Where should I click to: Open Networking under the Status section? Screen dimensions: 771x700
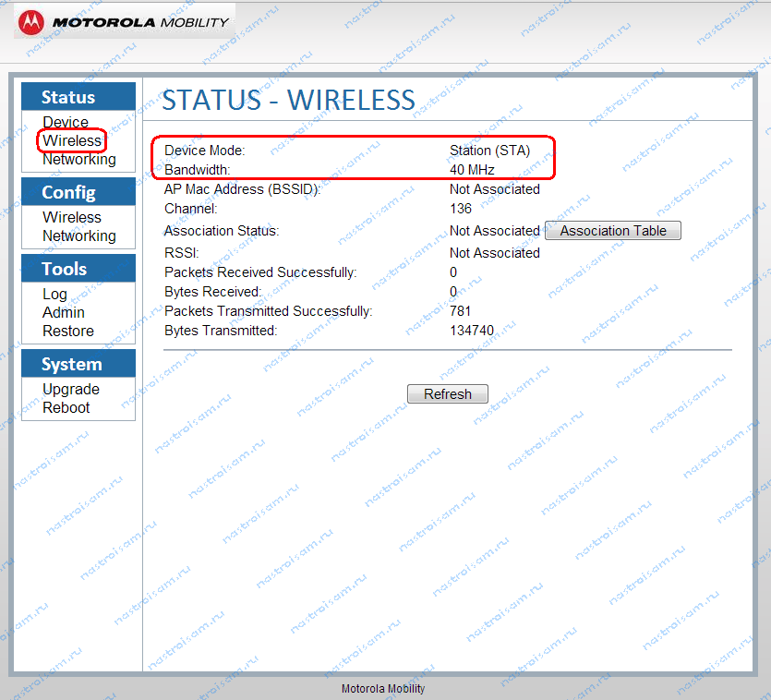[79, 160]
